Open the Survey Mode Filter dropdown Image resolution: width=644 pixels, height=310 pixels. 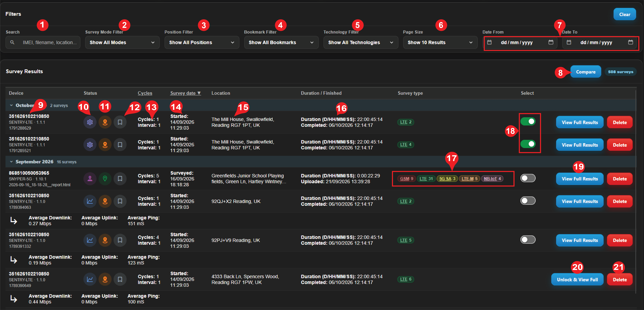[x=122, y=42]
